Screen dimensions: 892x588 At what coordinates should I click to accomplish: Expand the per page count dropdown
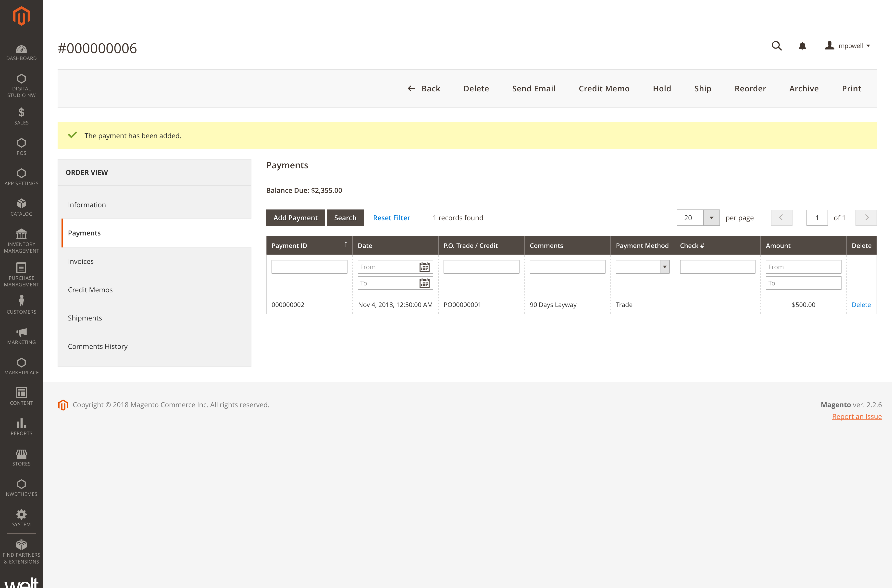coord(711,218)
